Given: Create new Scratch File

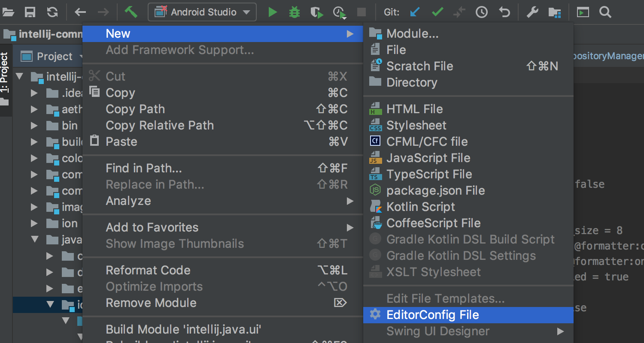Looking at the screenshot, I should pyautogui.click(x=468, y=66).
